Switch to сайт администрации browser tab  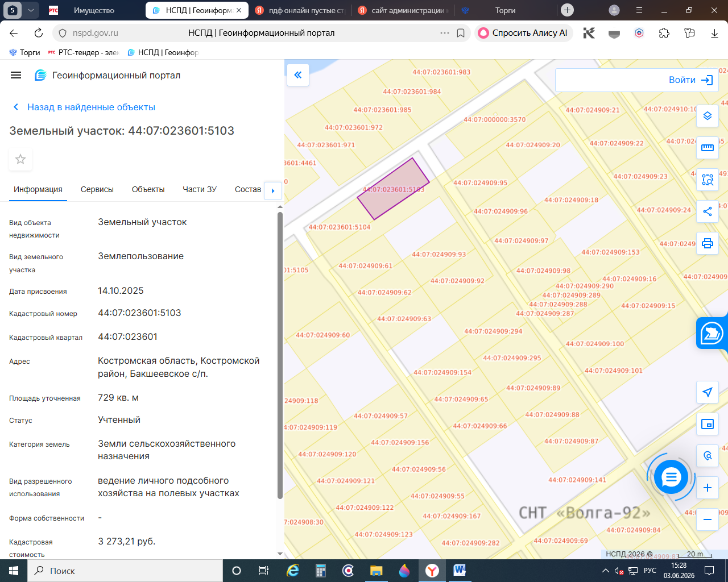click(x=403, y=10)
